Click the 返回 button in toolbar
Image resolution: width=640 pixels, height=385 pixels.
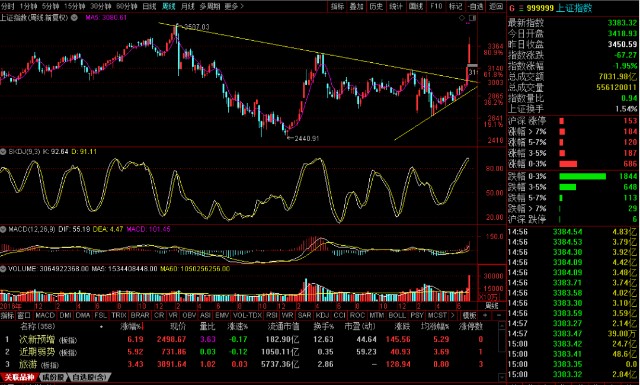point(496,6)
